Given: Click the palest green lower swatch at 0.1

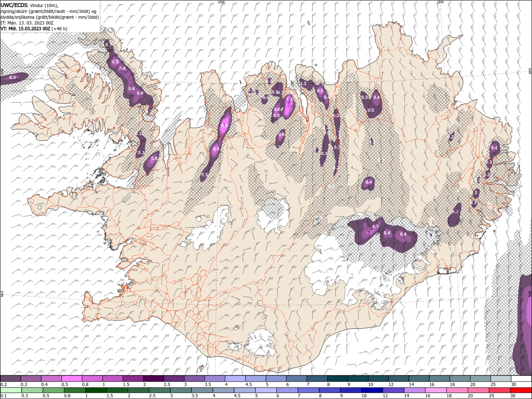Looking at the screenshot, I should pos(12,390).
